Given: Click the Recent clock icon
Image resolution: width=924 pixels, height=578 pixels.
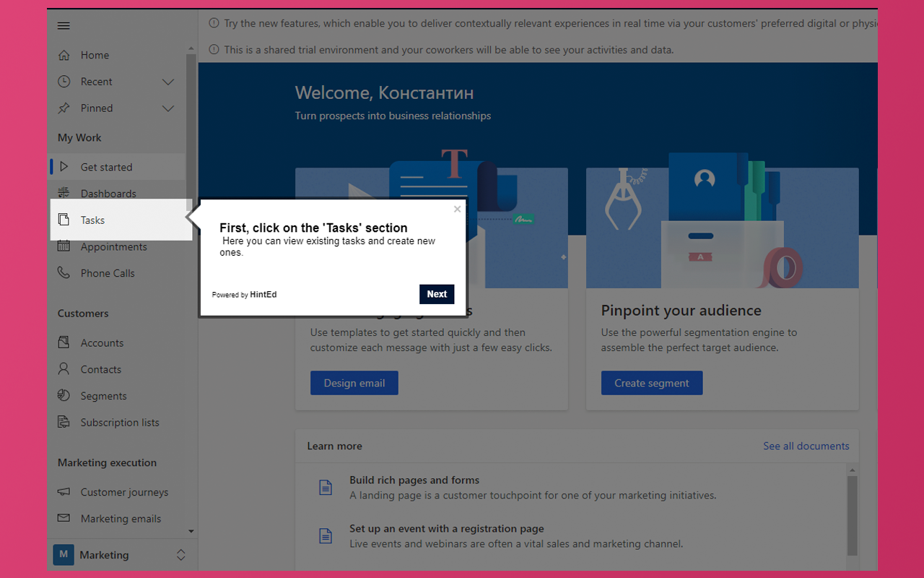Looking at the screenshot, I should (64, 82).
